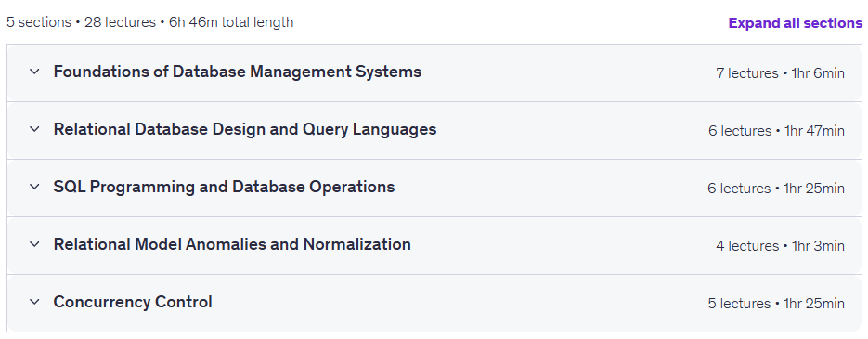Open Concurrency Control section title

tap(133, 303)
